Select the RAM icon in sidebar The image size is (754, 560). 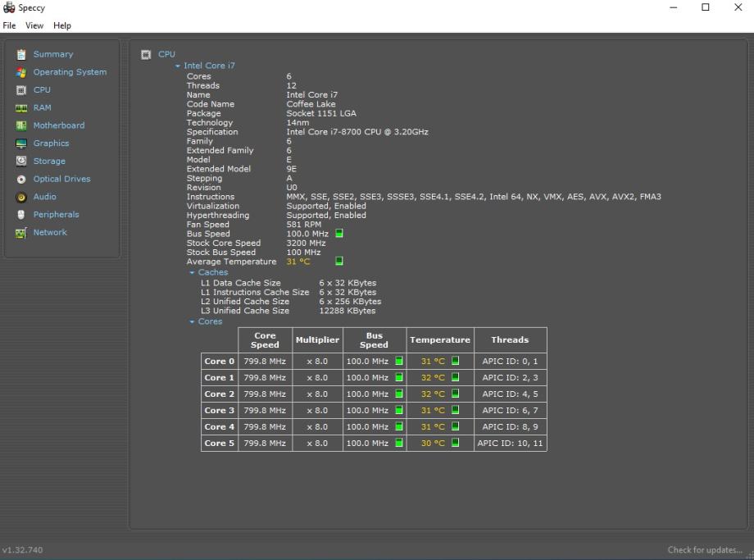click(x=22, y=108)
